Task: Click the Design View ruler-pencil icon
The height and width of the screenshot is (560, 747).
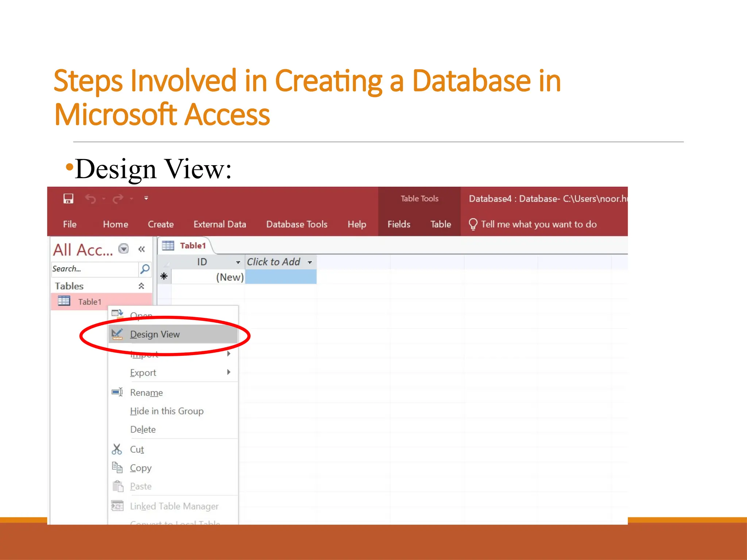Action: tap(117, 334)
